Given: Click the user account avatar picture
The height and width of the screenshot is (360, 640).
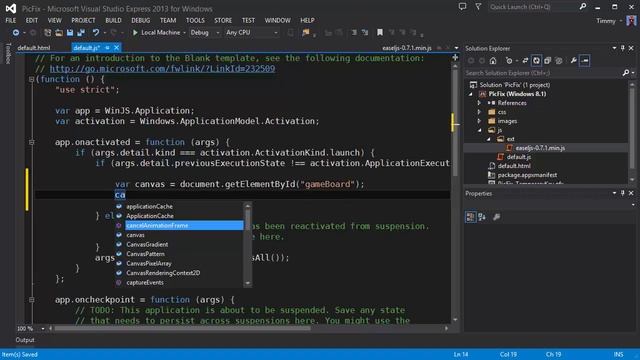Looking at the screenshot, I should coord(631,20).
